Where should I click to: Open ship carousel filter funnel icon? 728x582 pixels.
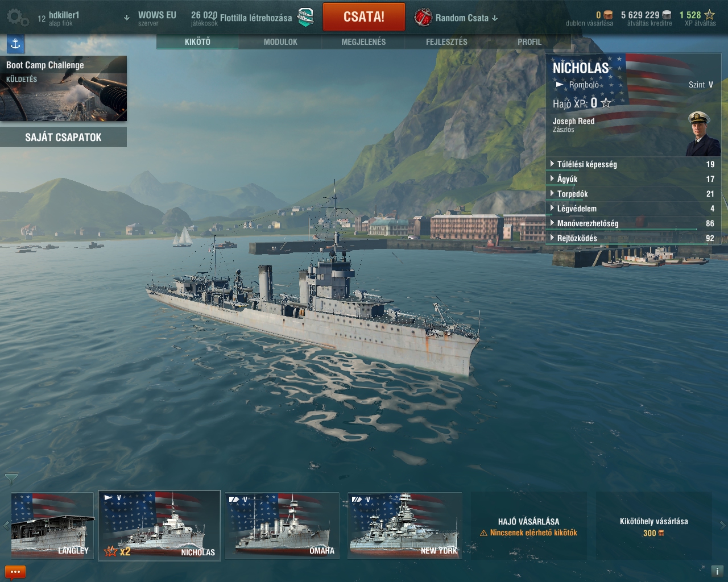pyautogui.click(x=11, y=479)
